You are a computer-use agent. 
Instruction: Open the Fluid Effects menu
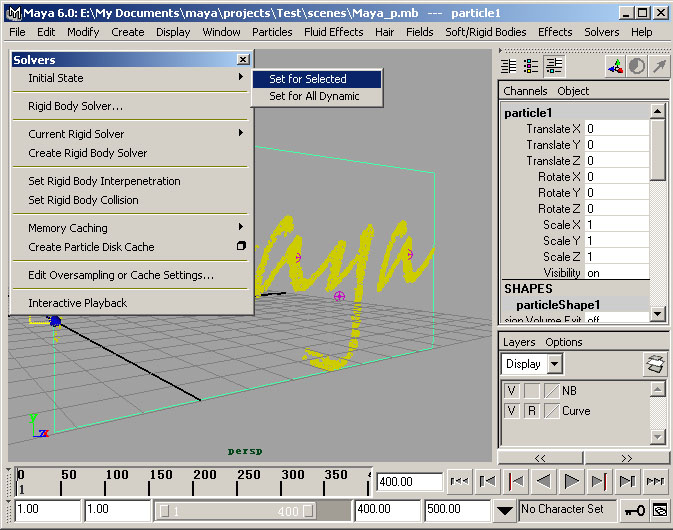coord(333,32)
